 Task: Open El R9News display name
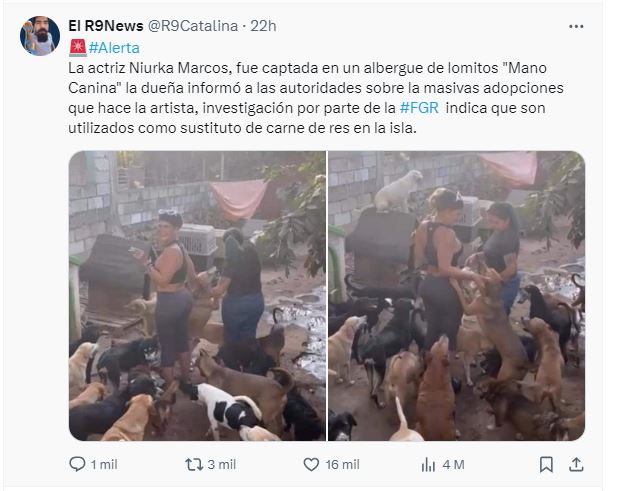coord(106,26)
